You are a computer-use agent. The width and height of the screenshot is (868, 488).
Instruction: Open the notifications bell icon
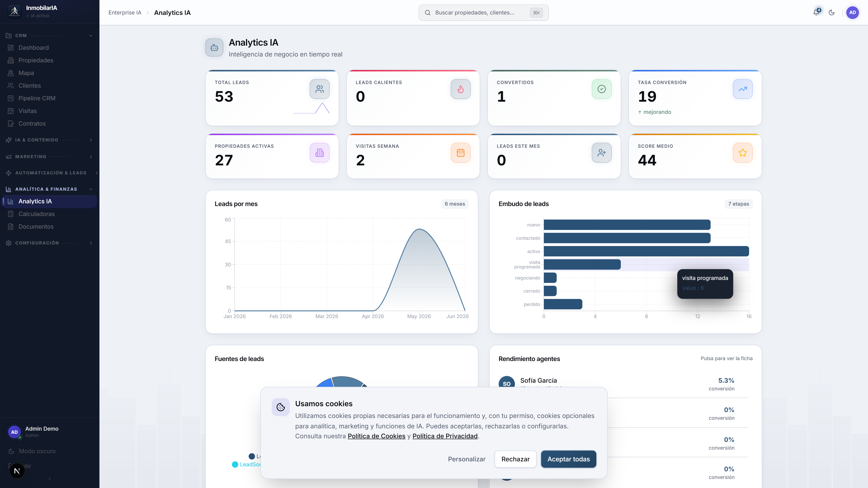[x=816, y=12]
